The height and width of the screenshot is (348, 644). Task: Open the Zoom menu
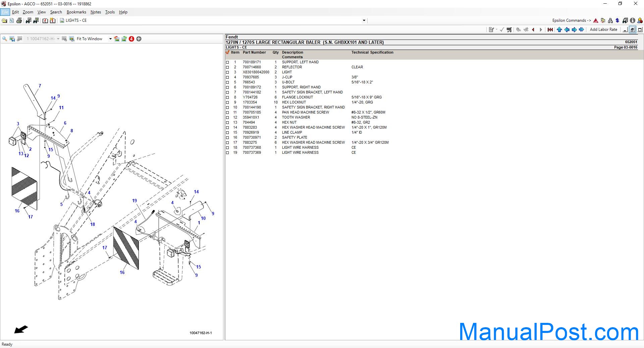[28, 12]
